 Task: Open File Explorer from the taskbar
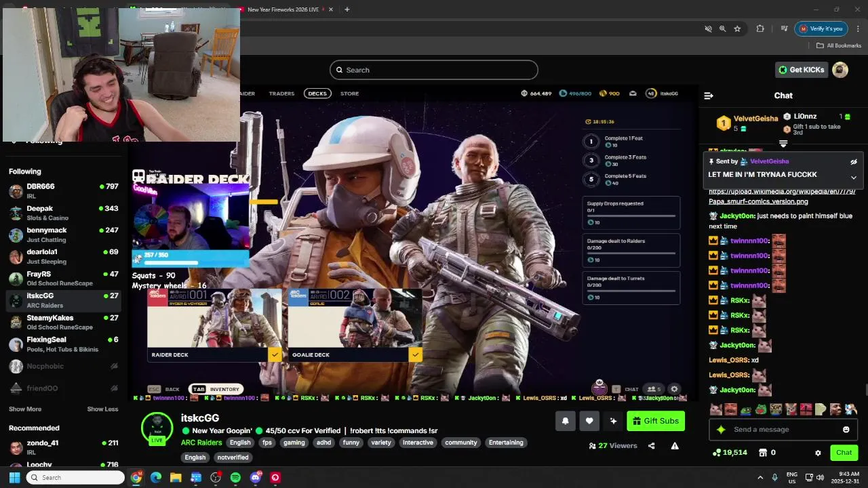click(176, 477)
